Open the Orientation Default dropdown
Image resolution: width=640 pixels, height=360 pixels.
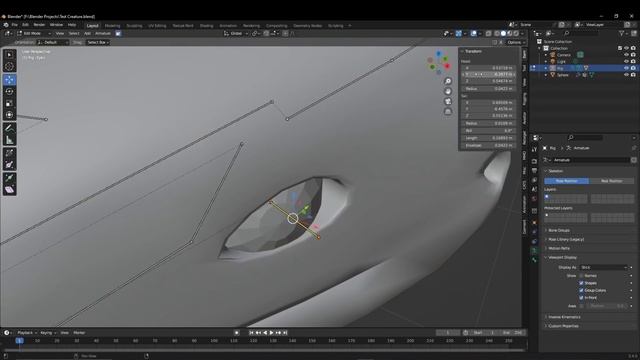53,42
